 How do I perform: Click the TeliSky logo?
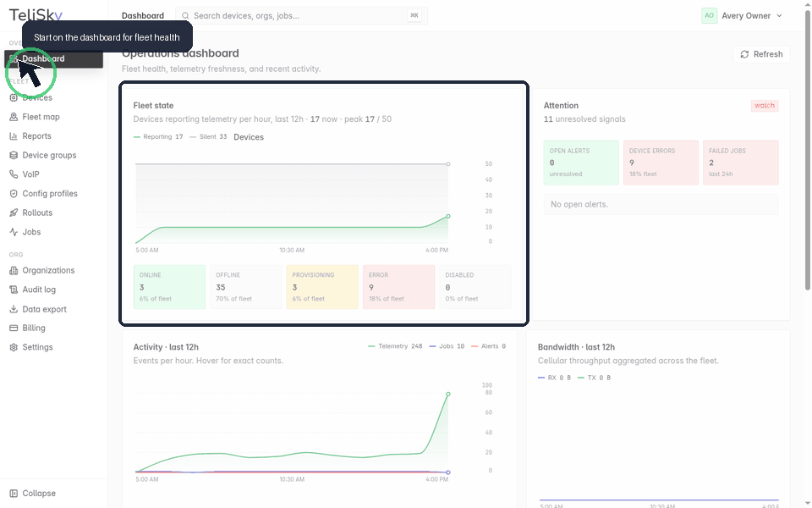coord(36,15)
